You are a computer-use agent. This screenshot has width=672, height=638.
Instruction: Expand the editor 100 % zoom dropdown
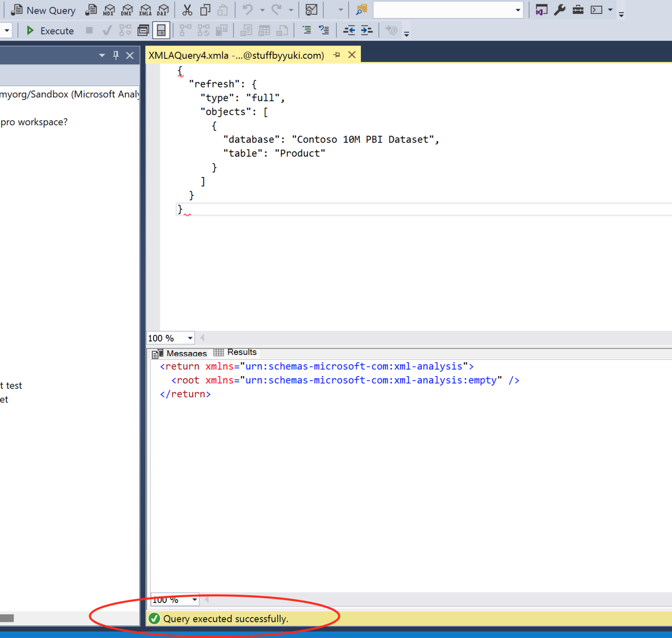click(x=190, y=338)
